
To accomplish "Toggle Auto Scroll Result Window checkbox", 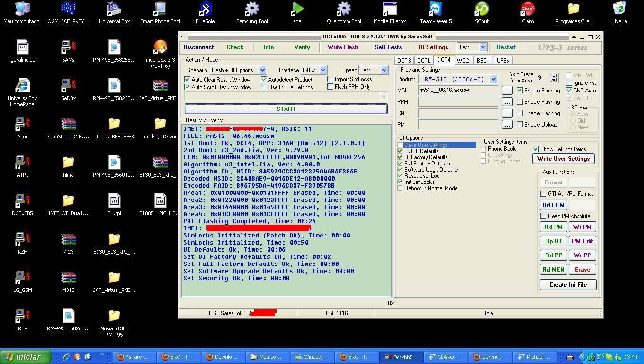I will (x=188, y=87).
